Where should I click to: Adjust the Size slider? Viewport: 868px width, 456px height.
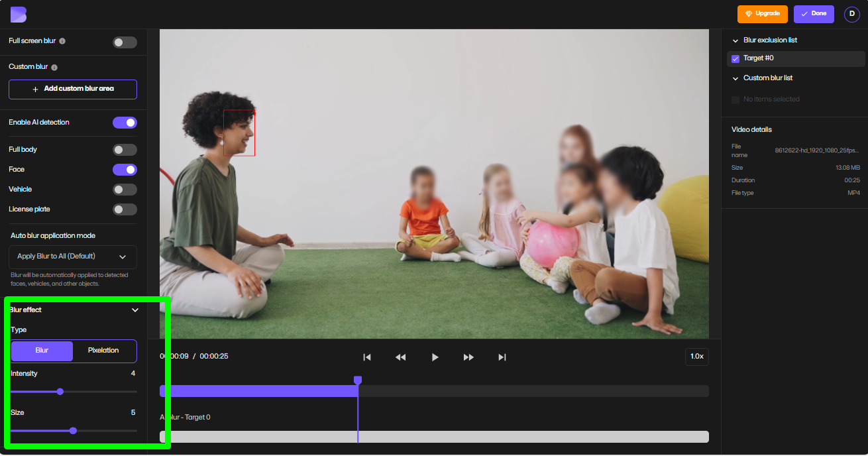point(73,431)
